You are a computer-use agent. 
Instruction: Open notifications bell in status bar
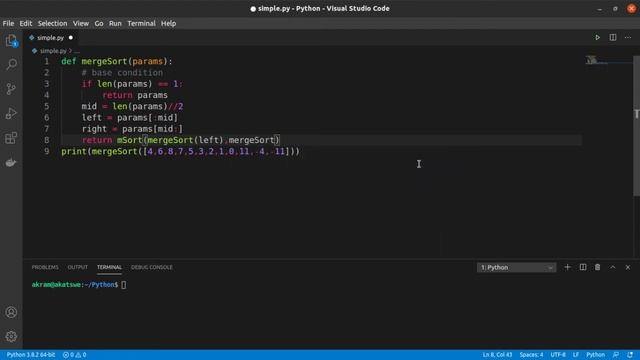click(x=630, y=355)
